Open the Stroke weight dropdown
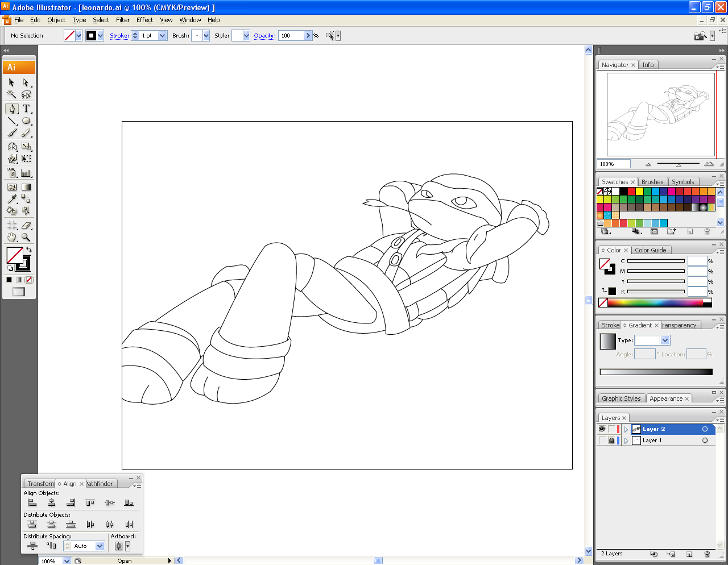Image resolution: width=728 pixels, height=565 pixels. click(x=163, y=36)
